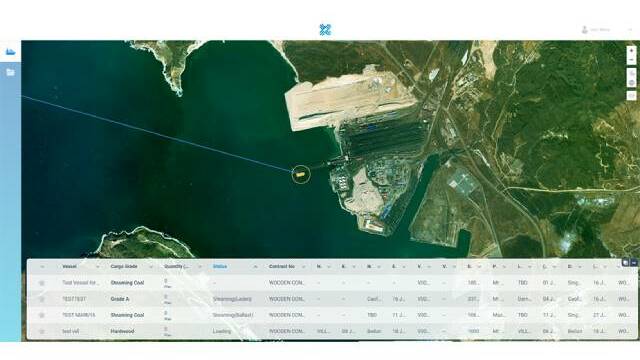The width and height of the screenshot is (640, 360).
Task: Select the yellow vessel marker on the map
Action: point(300,174)
